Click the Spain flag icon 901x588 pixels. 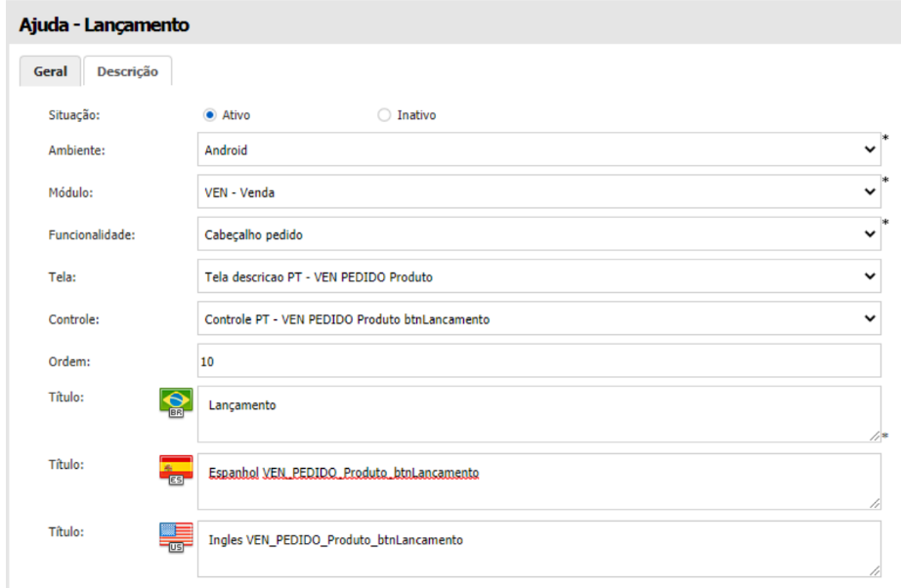pyautogui.click(x=175, y=470)
